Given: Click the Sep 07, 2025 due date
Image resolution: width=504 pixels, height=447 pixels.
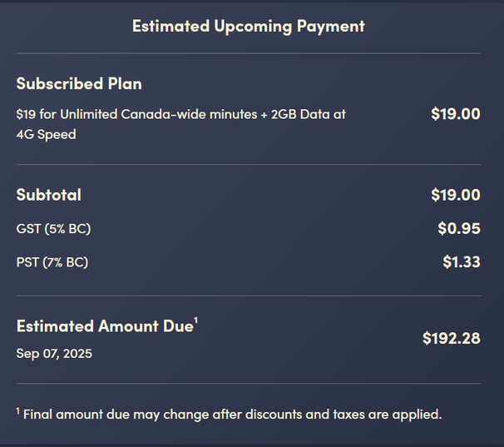Looking at the screenshot, I should click(x=54, y=354).
